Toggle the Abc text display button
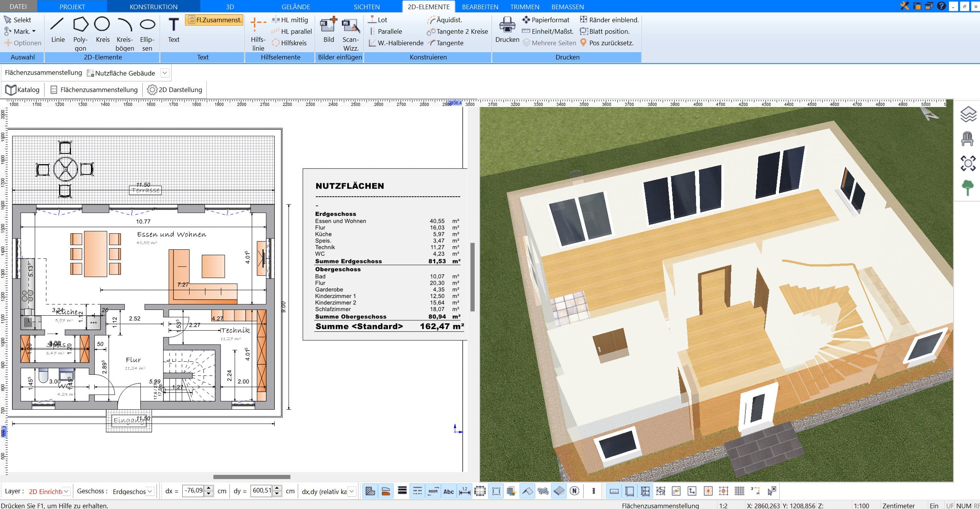This screenshot has height=509, width=980. click(448, 491)
